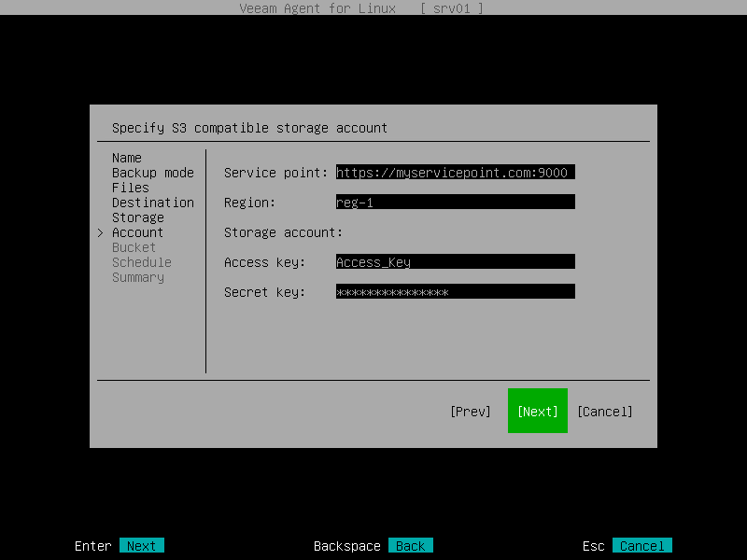Click the Service point input field
Image resolution: width=747 pixels, height=560 pixels.
coord(455,173)
